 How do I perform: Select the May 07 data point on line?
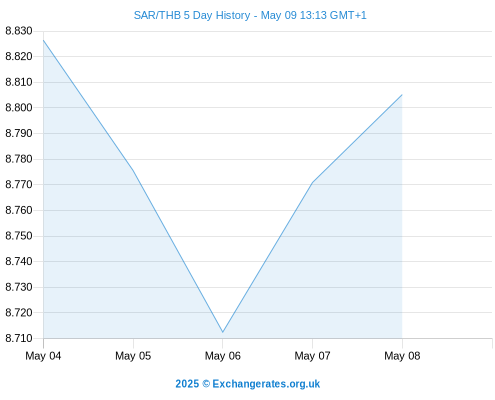point(312,182)
